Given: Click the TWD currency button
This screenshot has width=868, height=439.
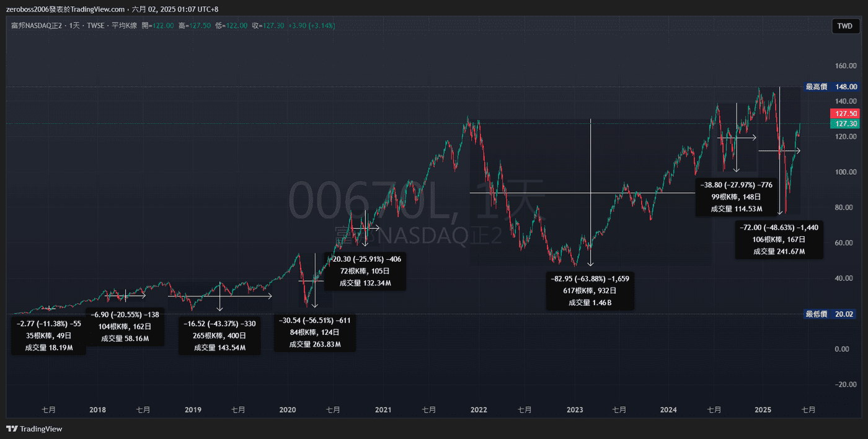Looking at the screenshot, I should (845, 26).
